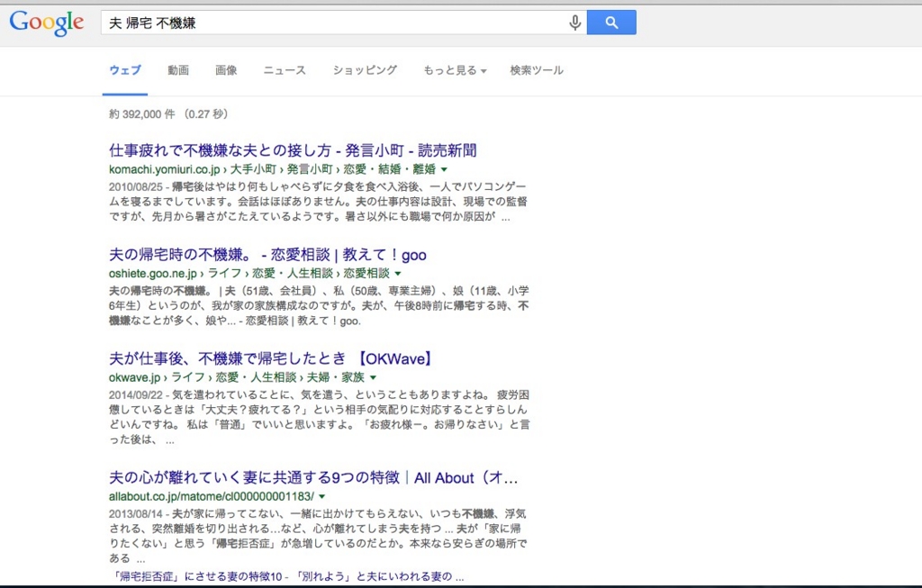Click snippet dated 2013/08/14
This screenshot has width=922, height=588.
tap(318, 536)
